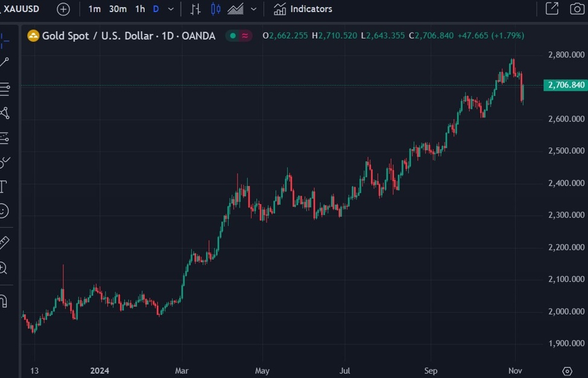The width and height of the screenshot is (588, 378).
Task: Select the ruler measure tool
Action: 4,243
